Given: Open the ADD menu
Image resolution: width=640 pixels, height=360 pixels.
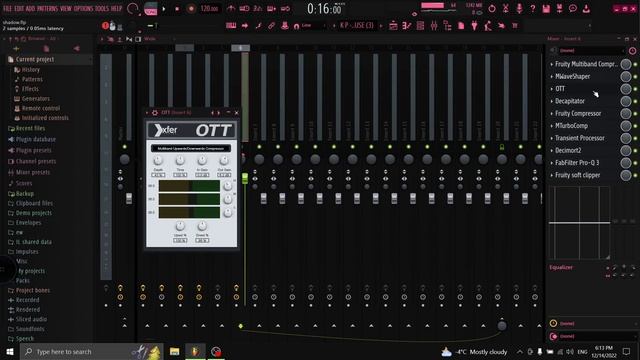Looking at the screenshot, I should [x=31, y=8].
